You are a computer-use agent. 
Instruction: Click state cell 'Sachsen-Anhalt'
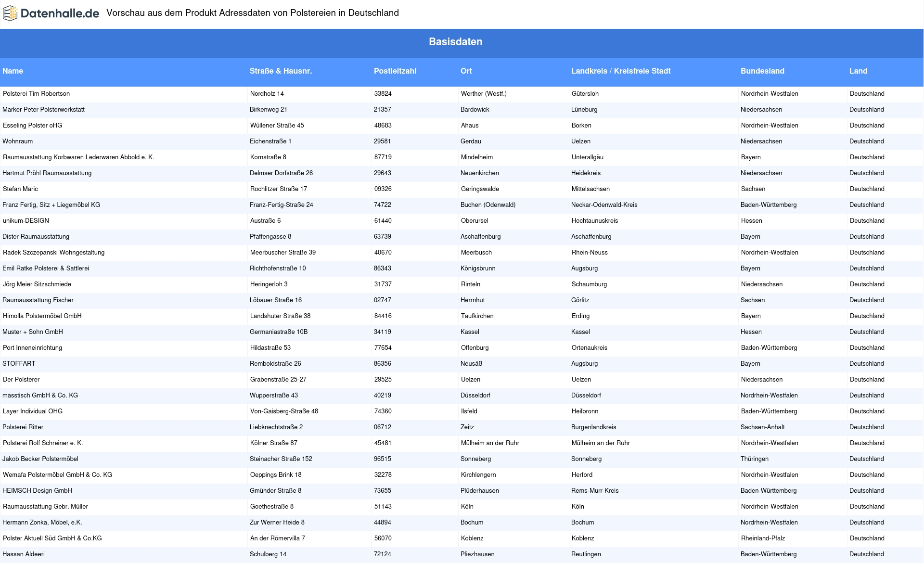pos(763,427)
